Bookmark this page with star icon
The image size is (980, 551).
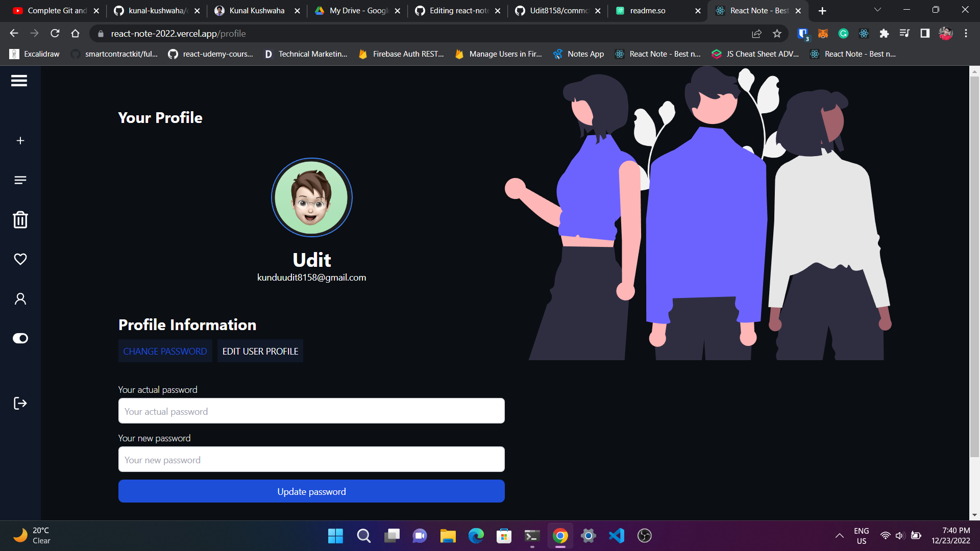coord(777,34)
